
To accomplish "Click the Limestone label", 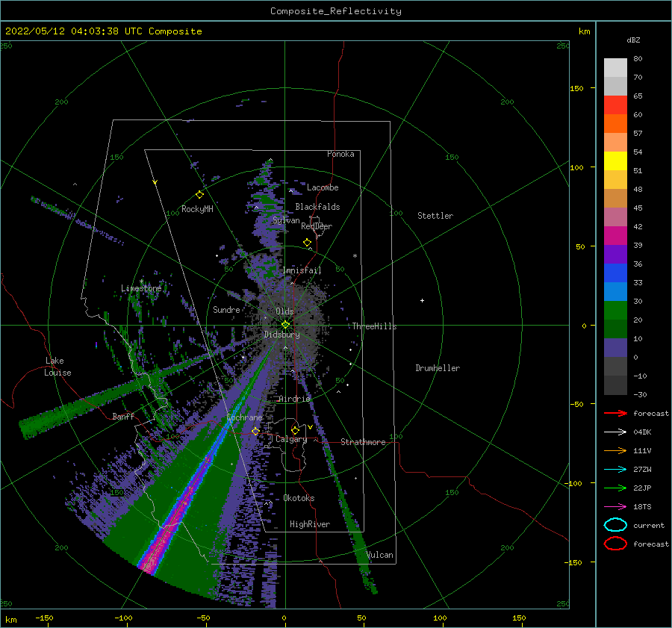I will click(141, 288).
